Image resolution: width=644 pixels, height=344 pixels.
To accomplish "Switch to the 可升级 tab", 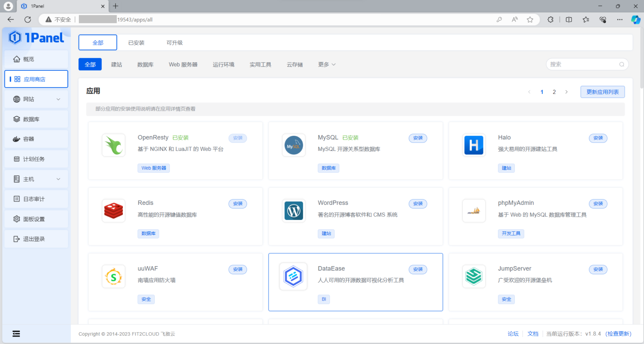I will pos(174,43).
